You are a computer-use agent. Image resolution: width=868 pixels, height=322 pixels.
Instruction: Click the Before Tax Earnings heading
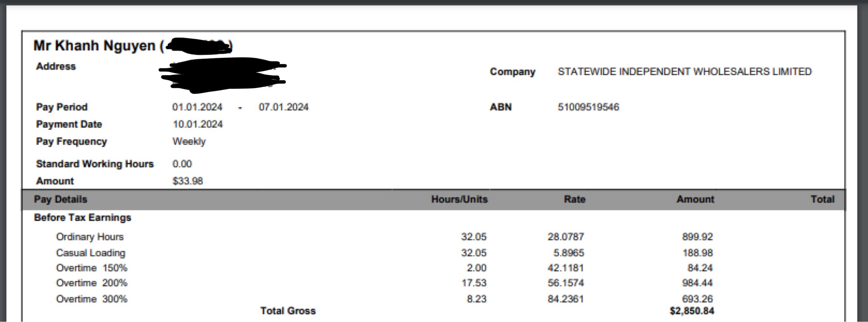[83, 218]
